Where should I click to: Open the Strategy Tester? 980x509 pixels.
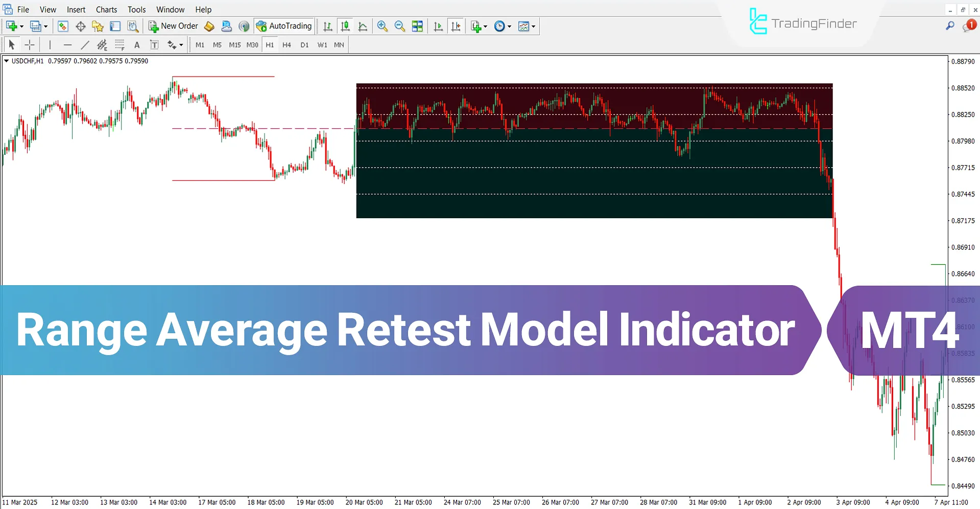133,26
